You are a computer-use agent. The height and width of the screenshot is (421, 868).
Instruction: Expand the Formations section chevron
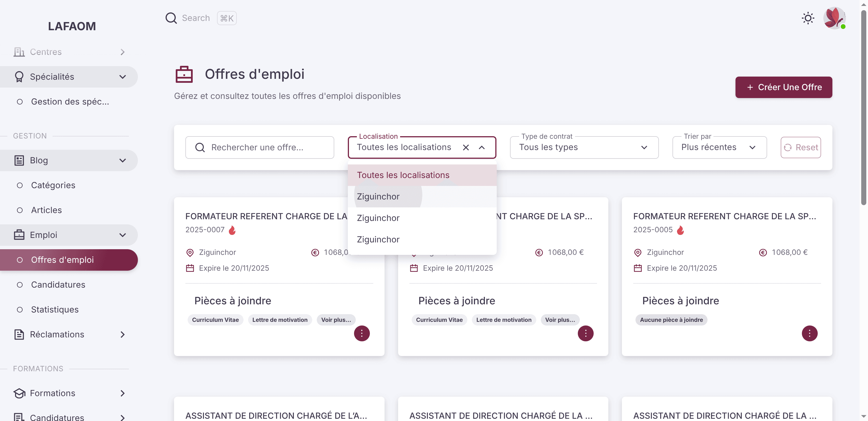coord(123,393)
